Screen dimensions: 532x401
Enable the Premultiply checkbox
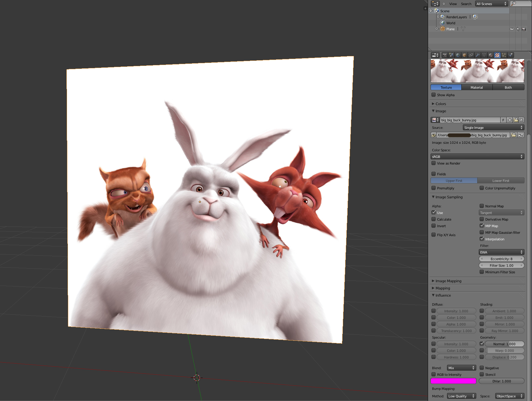point(434,188)
